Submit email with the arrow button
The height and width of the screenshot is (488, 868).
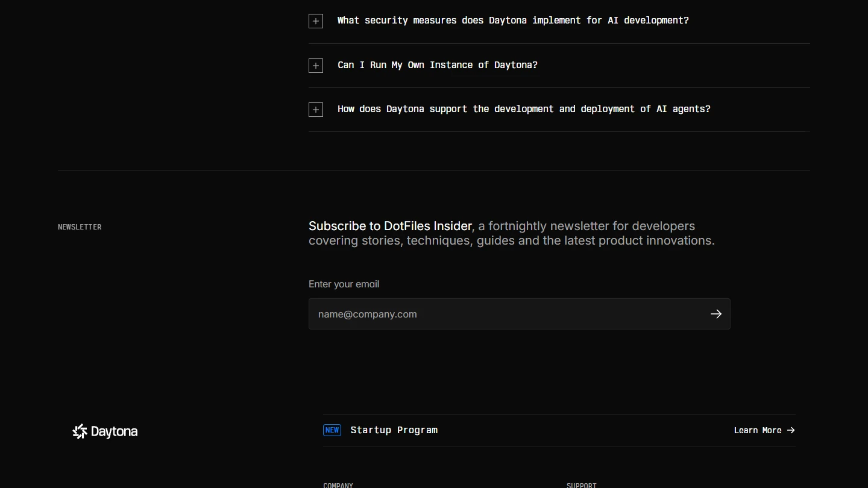715,314
